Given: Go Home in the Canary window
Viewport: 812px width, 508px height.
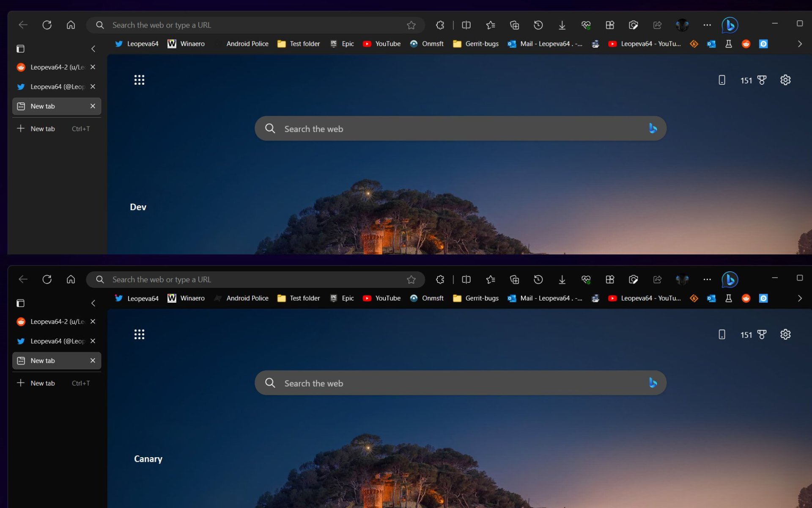Looking at the screenshot, I should pyautogui.click(x=71, y=279).
